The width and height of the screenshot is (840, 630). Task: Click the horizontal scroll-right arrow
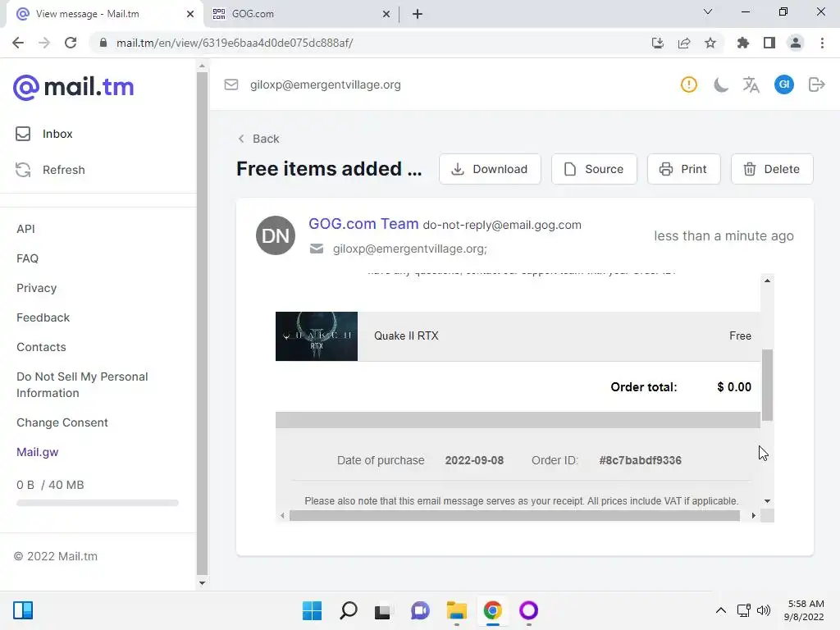pos(754,515)
